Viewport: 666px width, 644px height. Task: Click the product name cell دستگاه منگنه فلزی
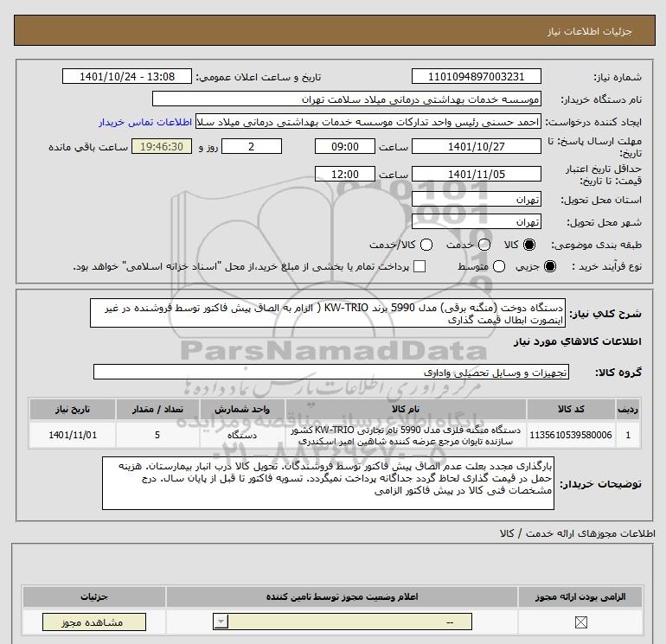406,435
